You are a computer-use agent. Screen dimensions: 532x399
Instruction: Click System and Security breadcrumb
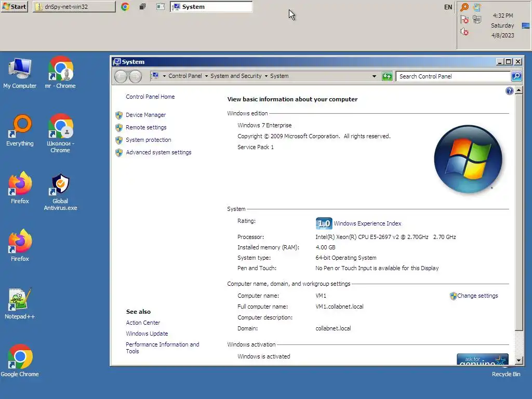pyautogui.click(x=236, y=76)
